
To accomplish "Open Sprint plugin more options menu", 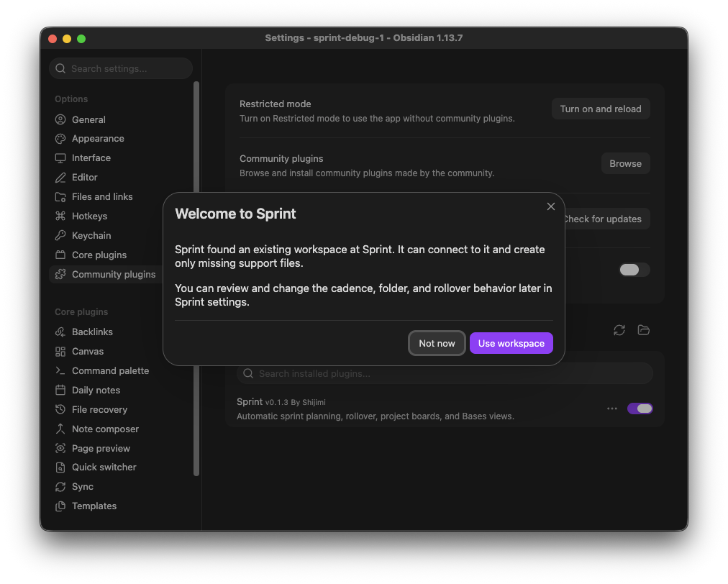I will [612, 409].
